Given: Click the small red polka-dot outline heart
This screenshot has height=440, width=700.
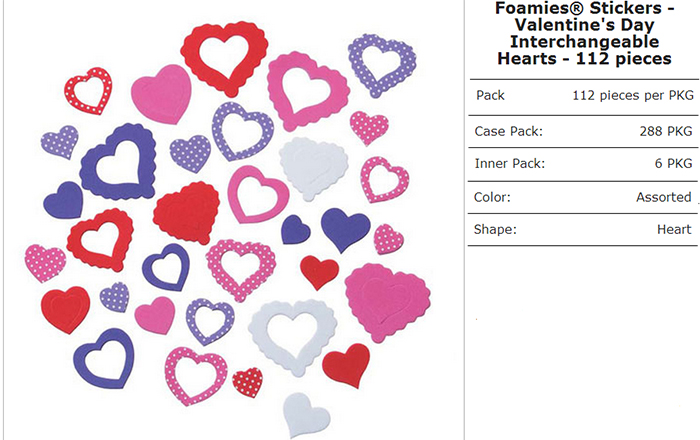Looking at the screenshot, I should (89, 91).
